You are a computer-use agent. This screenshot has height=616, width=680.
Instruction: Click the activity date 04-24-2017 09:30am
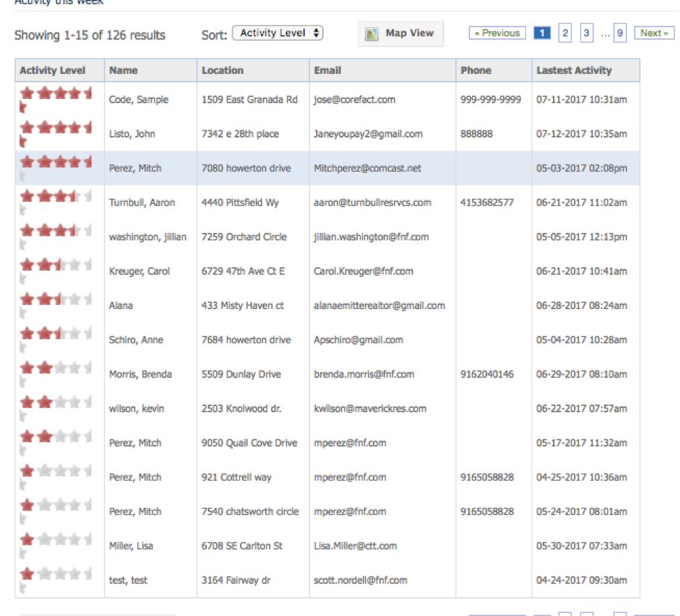(582, 580)
